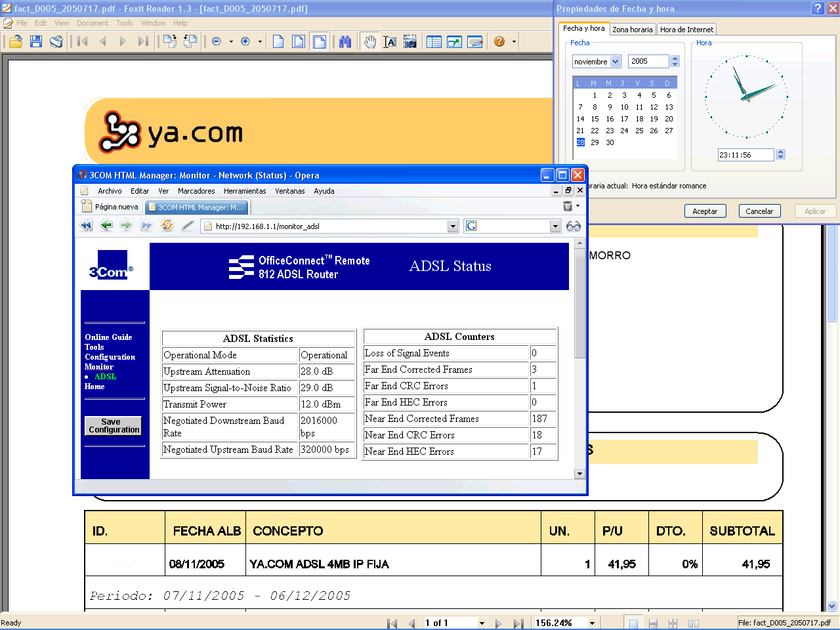Open Marcadores menu in Opera
Viewport: 840px width, 630px height.
196,191
